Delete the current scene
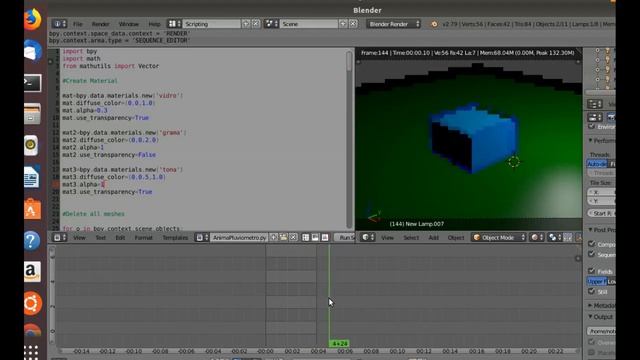640x360 pixels. tap(353, 24)
